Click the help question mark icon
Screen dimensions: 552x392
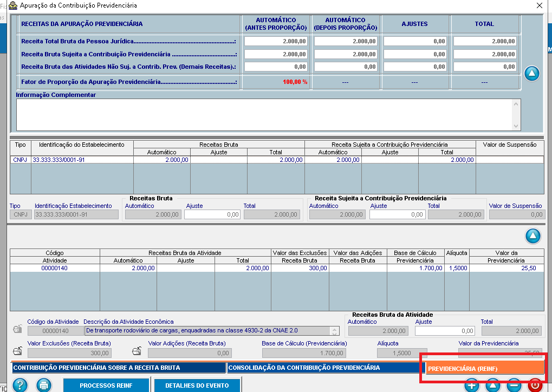coord(20,385)
